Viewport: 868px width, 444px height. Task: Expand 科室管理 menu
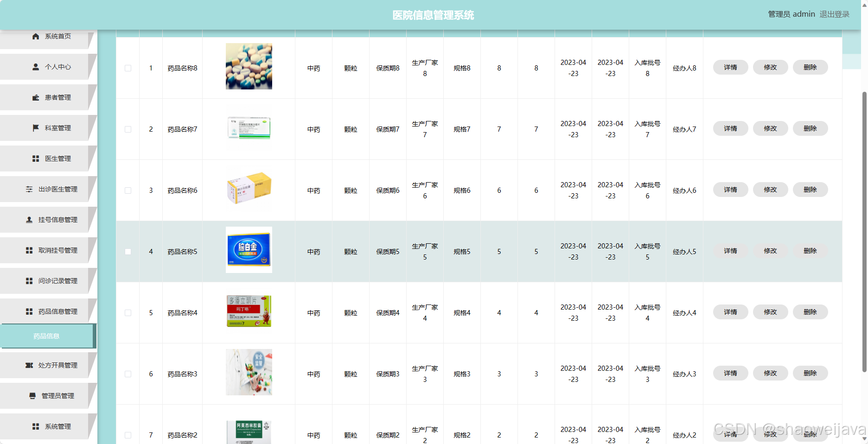click(x=48, y=128)
